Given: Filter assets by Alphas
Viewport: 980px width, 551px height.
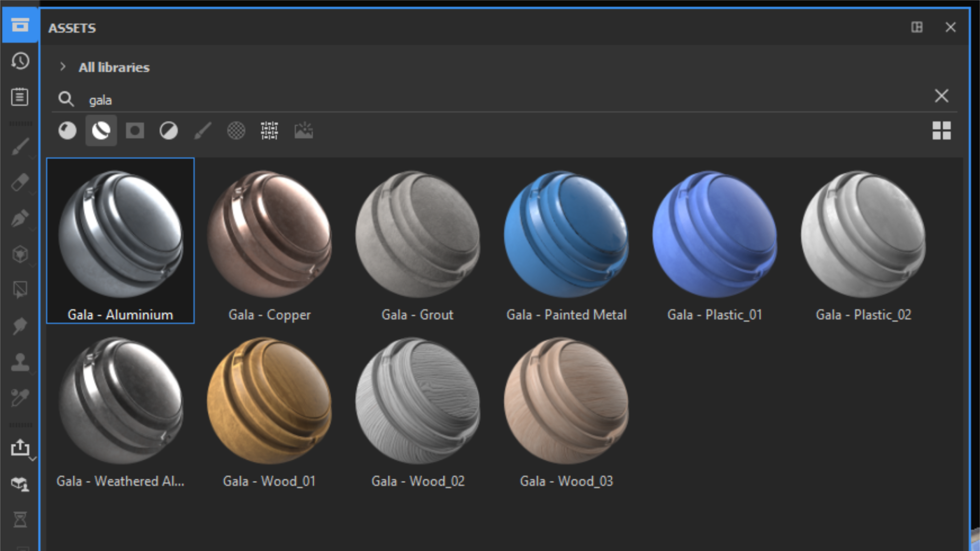Looking at the screenshot, I should click(236, 131).
